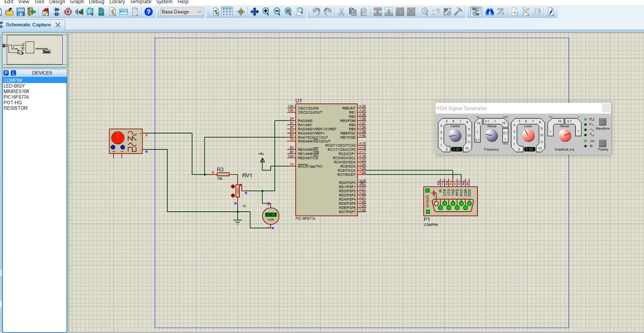644x333 pixels.
Task: Open the PCB Layout chip icon
Action: pyautogui.click(x=68, y=12)
